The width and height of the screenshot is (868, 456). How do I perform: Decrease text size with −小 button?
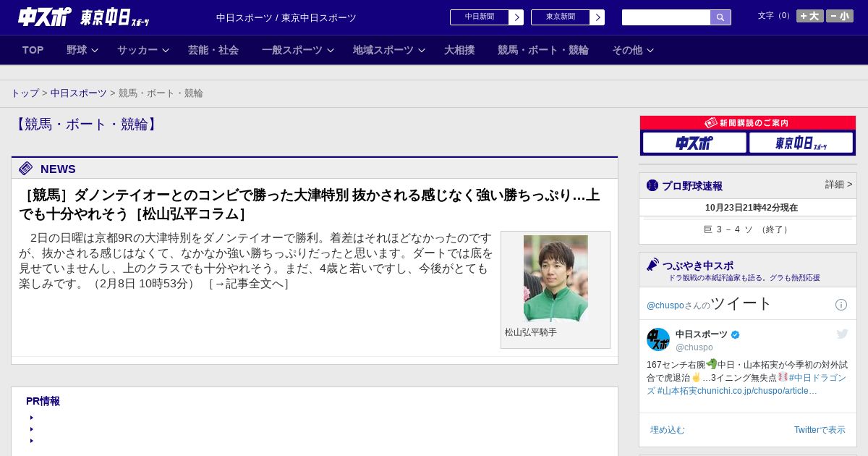click(840, 16)
